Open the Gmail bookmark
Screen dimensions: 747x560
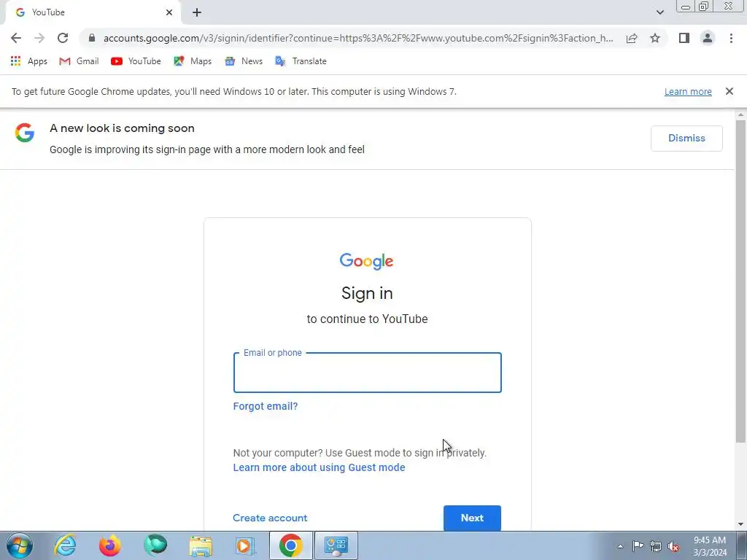tap(79, 61)
